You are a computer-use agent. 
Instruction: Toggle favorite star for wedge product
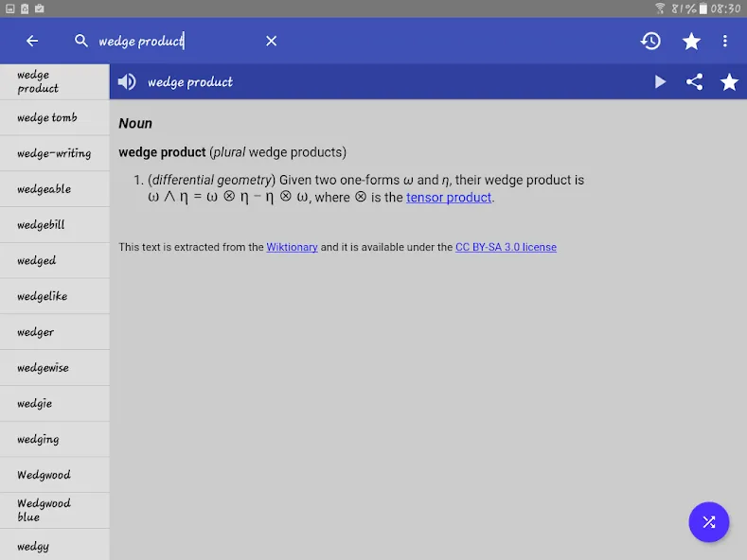coord(729,82)
